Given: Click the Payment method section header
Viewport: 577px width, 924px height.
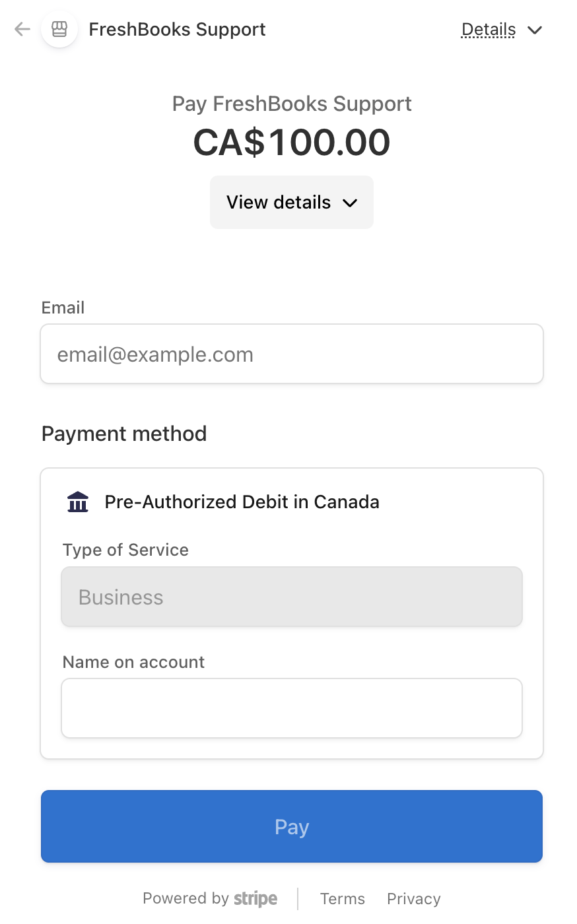Looking at the screenshot, I should pyautogui.click(x=123, y=434).
